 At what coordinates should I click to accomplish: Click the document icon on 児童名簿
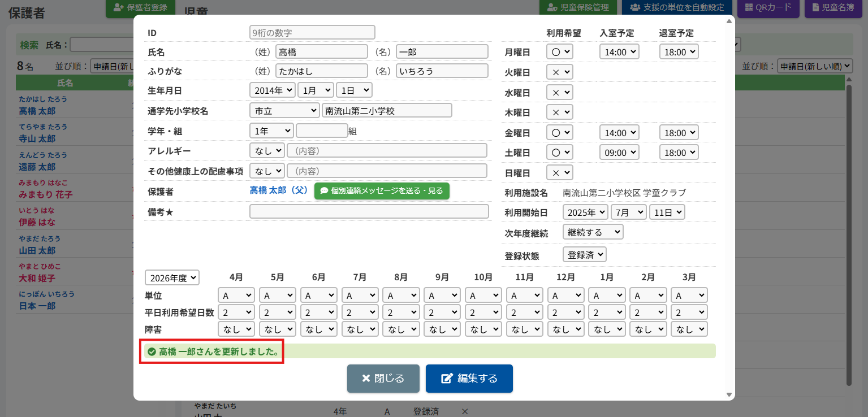point(815,7)
